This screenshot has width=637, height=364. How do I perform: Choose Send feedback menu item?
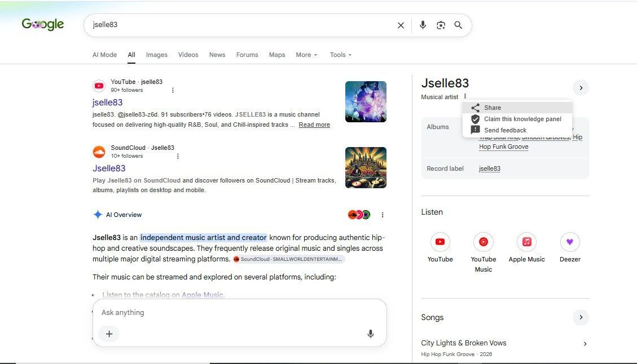tap(517, 130)
